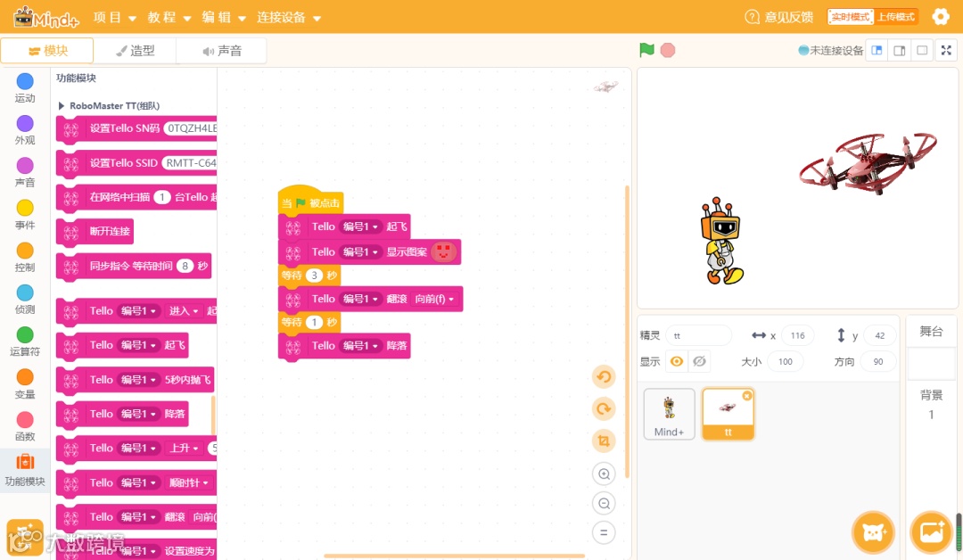Switch to large stage layout icon

tap(899, 50)
